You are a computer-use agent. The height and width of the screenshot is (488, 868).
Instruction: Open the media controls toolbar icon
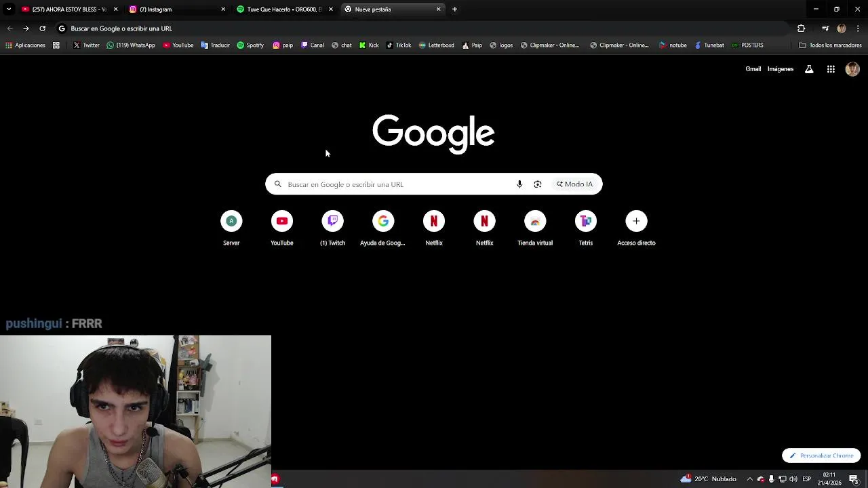point(825,28)
